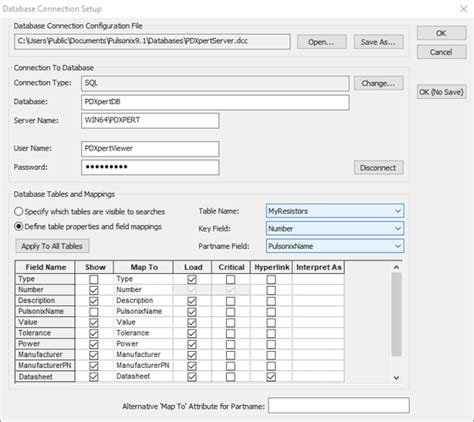Toggle Hyperlink checkbox for Manufacturer row
The image size is (474, 422).
271,355
